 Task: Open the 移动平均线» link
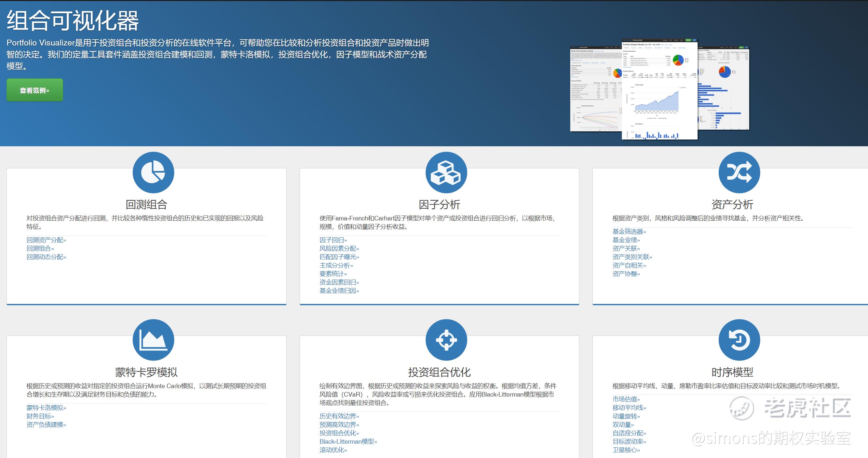click(630, 408)
